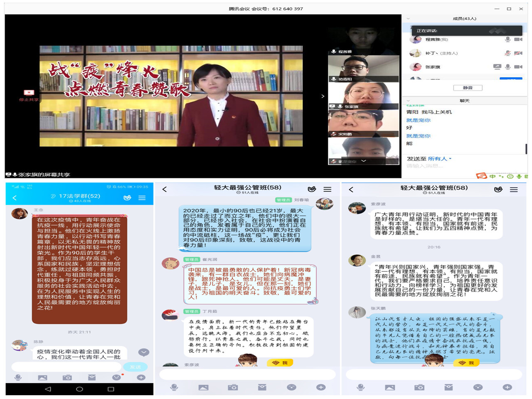Click the 停止共享 (stop sharing) icon
Viewport: 532px width, 399px height.
tap(29, 93)
